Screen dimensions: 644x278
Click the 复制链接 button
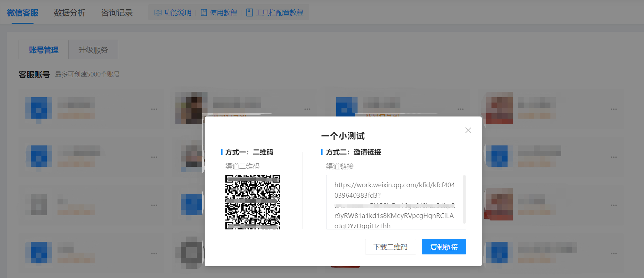444,247
